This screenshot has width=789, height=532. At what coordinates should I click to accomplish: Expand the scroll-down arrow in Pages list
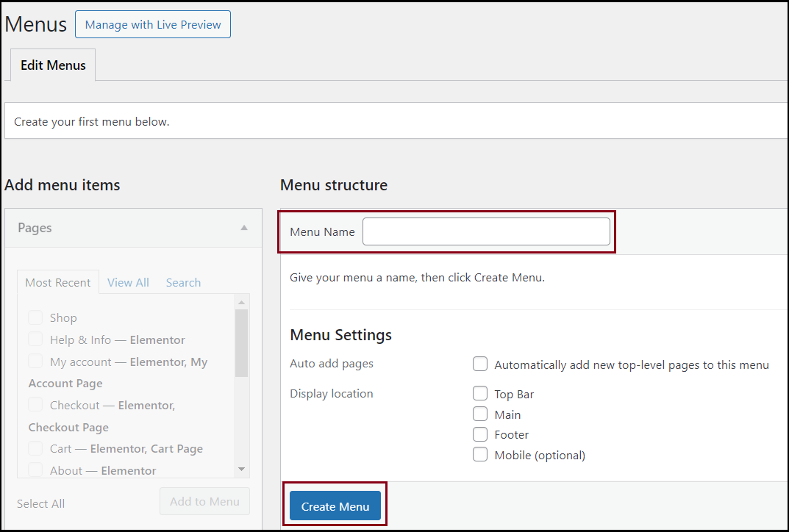click(x=241, y=470)
